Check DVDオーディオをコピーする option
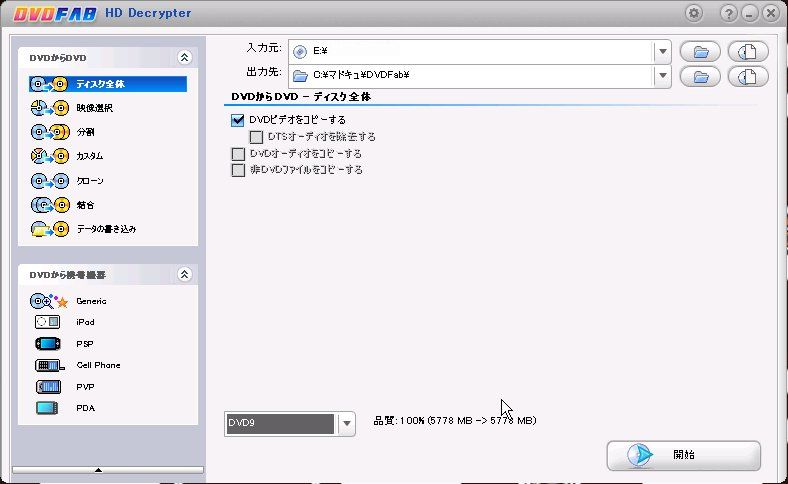The width and height of the screenshot is (788, 484). click(238, 153)
